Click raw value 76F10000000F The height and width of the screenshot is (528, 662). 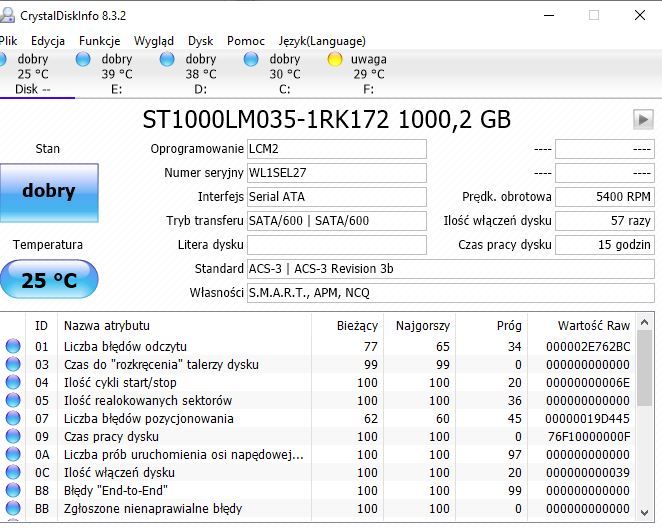click(x=589, y=436)
